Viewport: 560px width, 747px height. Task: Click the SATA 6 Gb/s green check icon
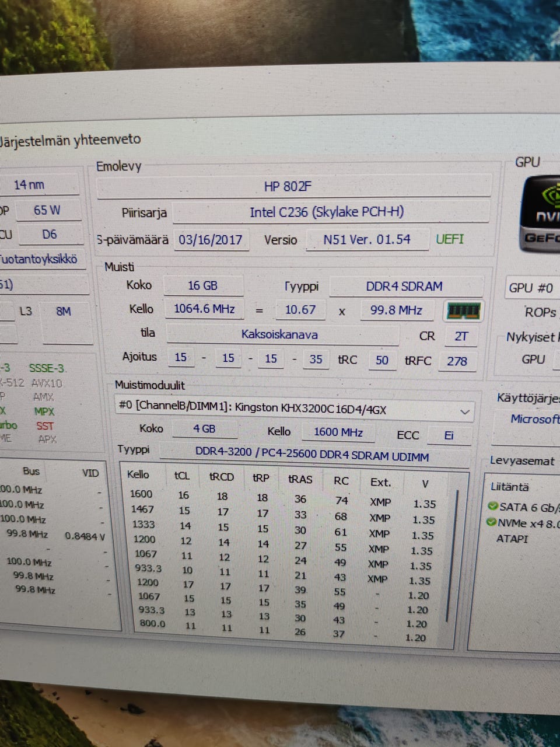click(493, 506)
